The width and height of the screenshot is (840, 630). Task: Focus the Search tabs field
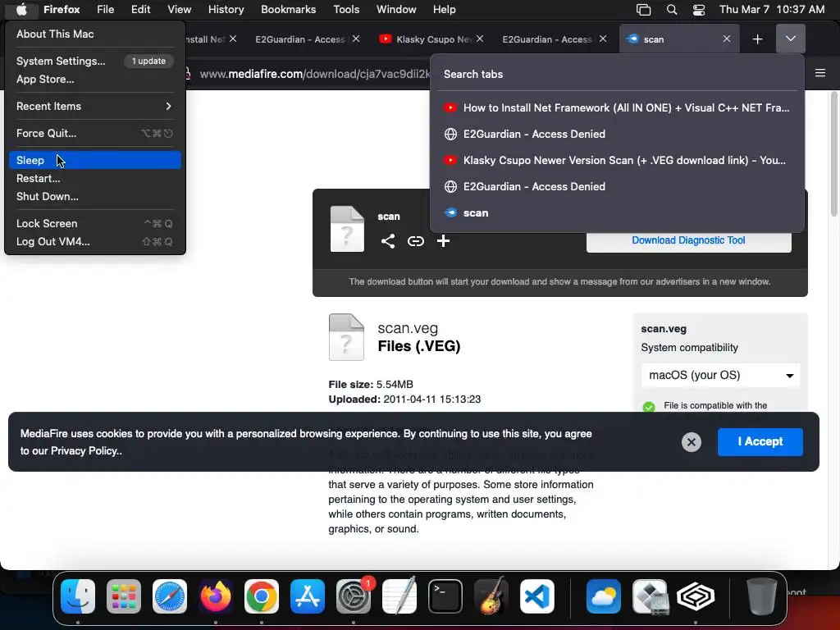tap(617, 75)
